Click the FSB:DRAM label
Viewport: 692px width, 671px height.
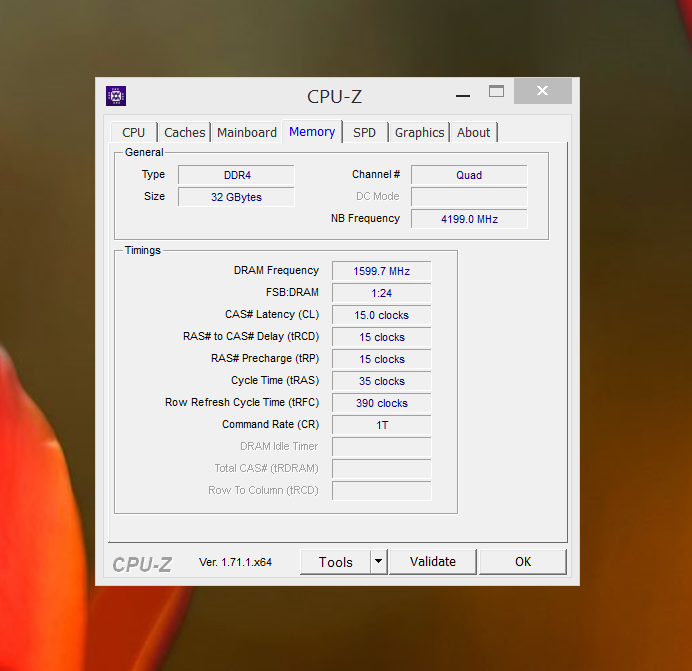pyautogui.click(x=292, y=292)
